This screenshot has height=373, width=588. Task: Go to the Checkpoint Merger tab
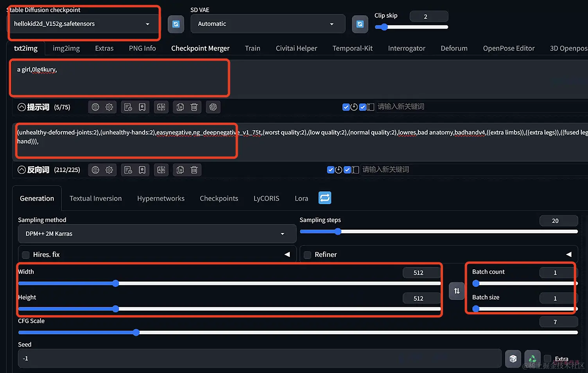[x=200, y=48]
